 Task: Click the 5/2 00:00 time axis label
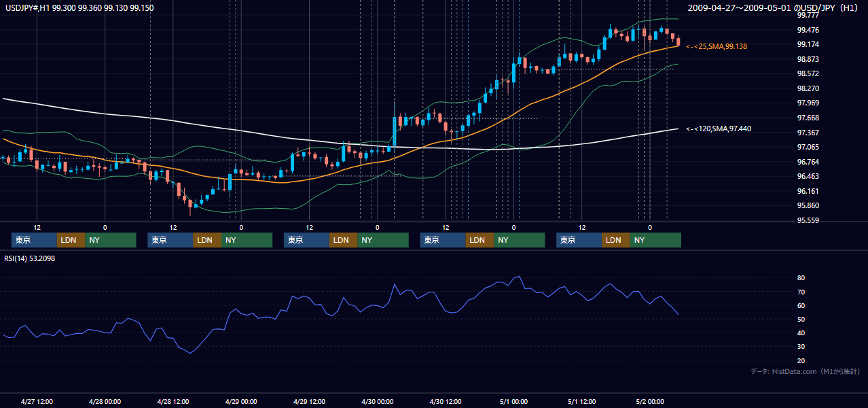(650, 402)
